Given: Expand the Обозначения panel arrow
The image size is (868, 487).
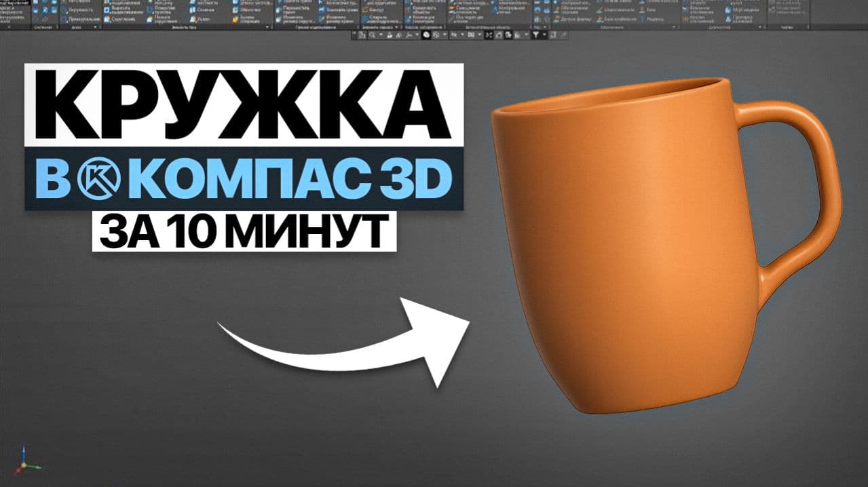Looking at the screenshot, I should point(674,26).
